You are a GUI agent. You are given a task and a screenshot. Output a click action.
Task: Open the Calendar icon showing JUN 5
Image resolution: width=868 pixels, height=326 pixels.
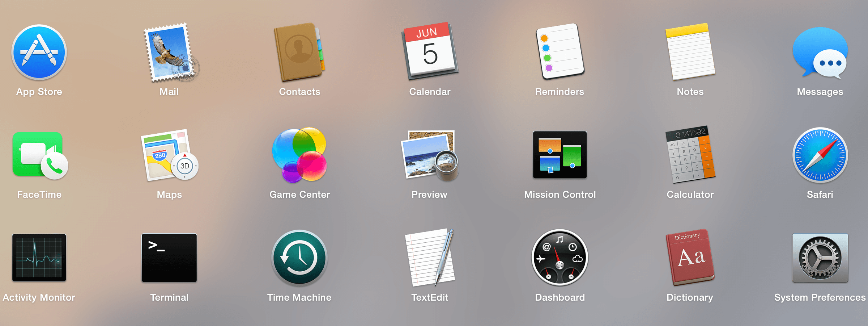point(430,51)
